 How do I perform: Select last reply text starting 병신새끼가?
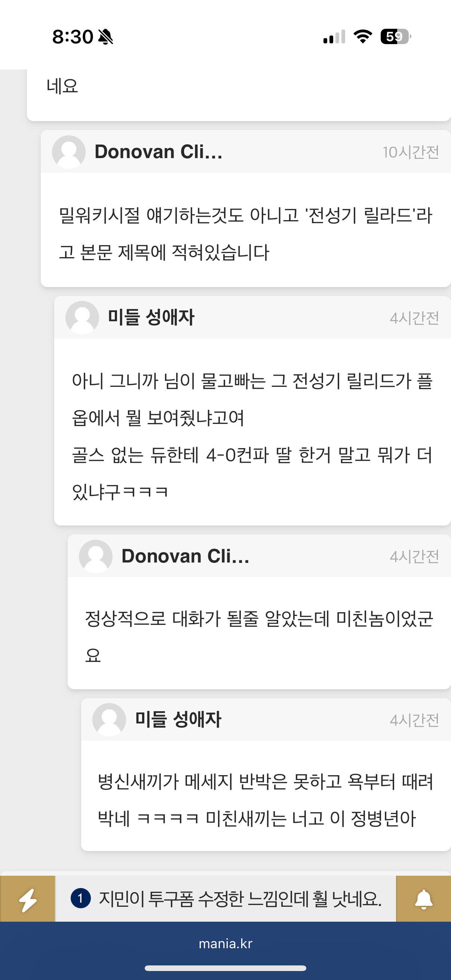(266, 800)
